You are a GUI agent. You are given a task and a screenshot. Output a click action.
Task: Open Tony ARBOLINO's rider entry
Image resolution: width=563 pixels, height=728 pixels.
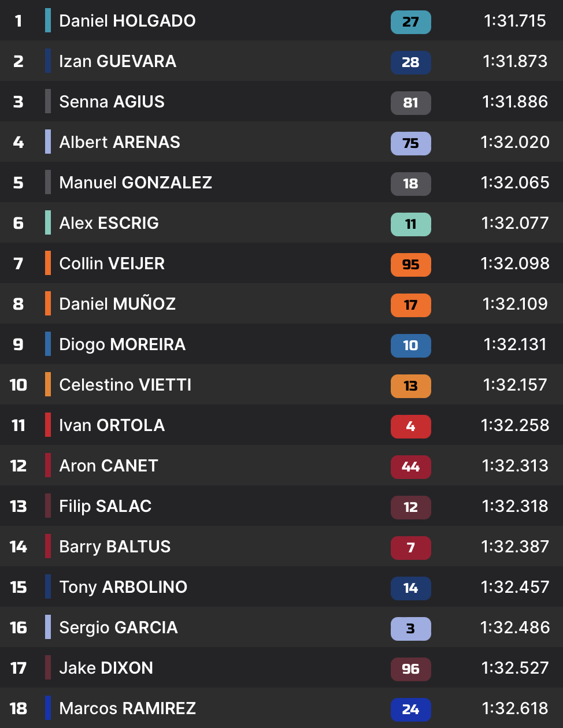click(x=123, y=587)
